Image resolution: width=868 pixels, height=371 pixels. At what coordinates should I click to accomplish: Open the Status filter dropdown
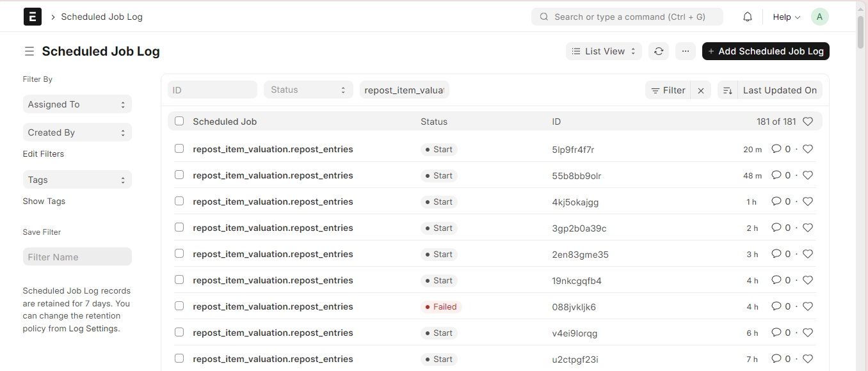pyautogui.click(x=308, y=90)
